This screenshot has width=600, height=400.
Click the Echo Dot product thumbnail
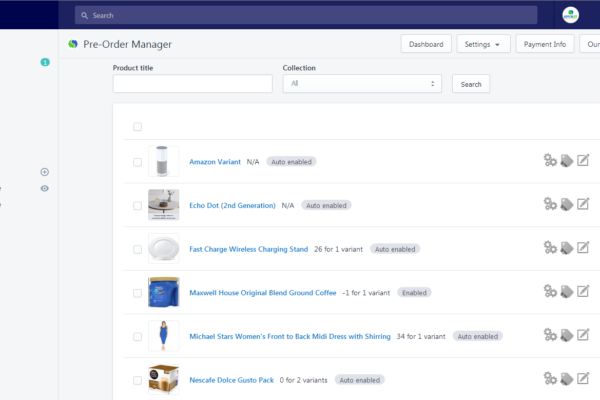coord(163,205)
